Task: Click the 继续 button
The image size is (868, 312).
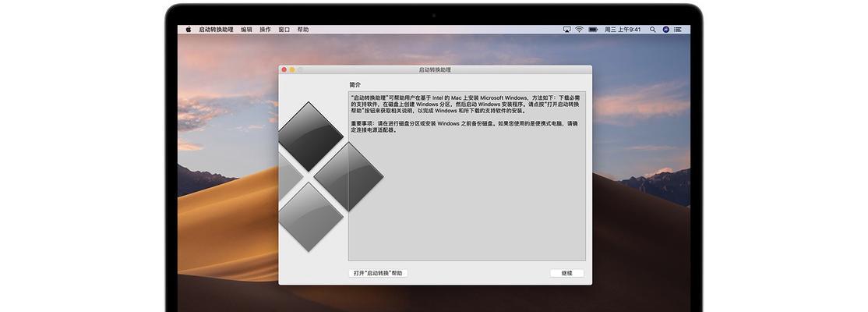Action: coord(567,273)
